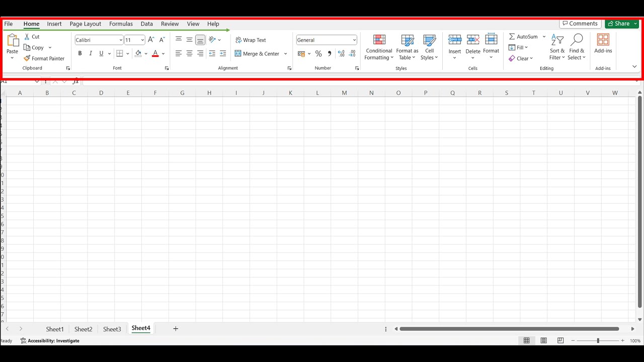
Task: Click the Insert Function fx icon
Action: tap(75, 81)
